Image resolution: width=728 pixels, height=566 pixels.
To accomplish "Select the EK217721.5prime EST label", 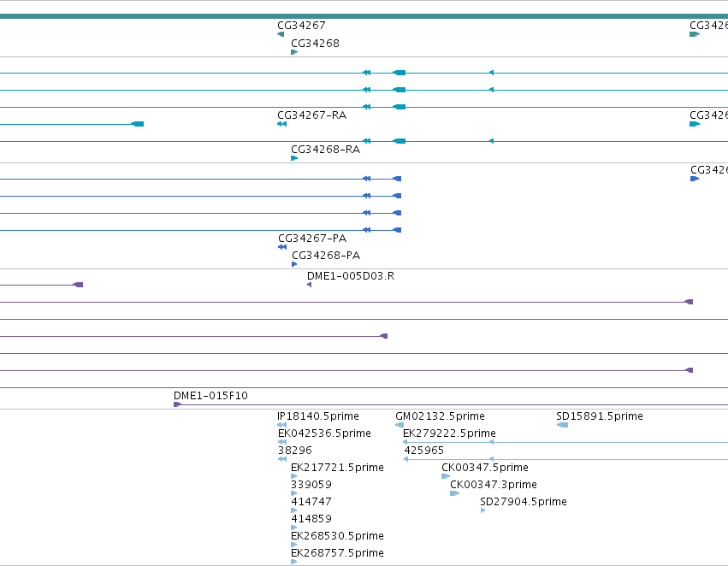I will coord(337,467).
